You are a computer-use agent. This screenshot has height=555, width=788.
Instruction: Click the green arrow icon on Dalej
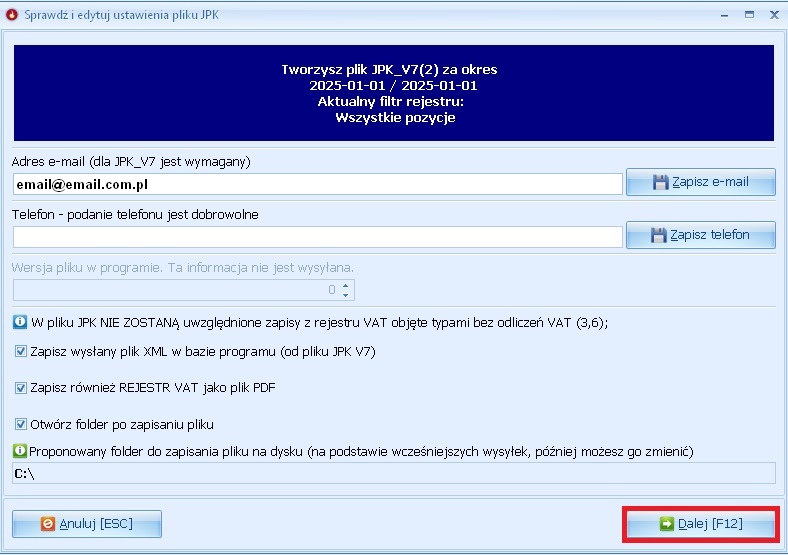tap(666, 524)
